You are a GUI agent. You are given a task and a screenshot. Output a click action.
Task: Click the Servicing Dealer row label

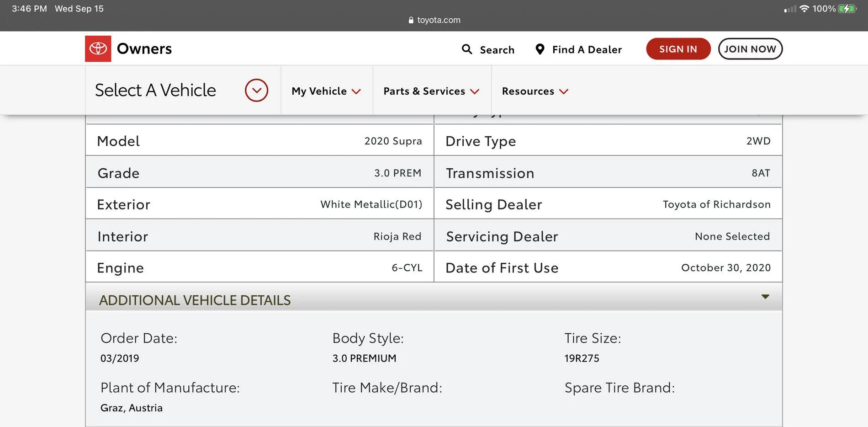pos(502,236)
